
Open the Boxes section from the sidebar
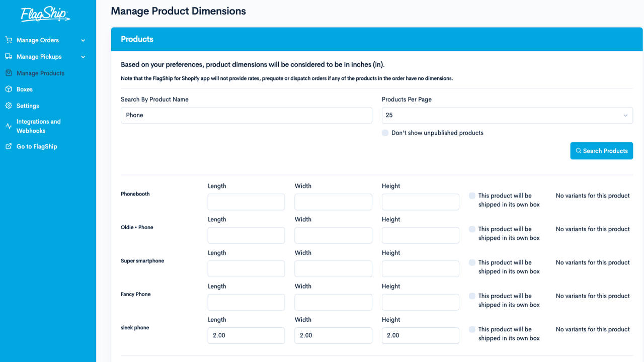[x=24, y=89]
